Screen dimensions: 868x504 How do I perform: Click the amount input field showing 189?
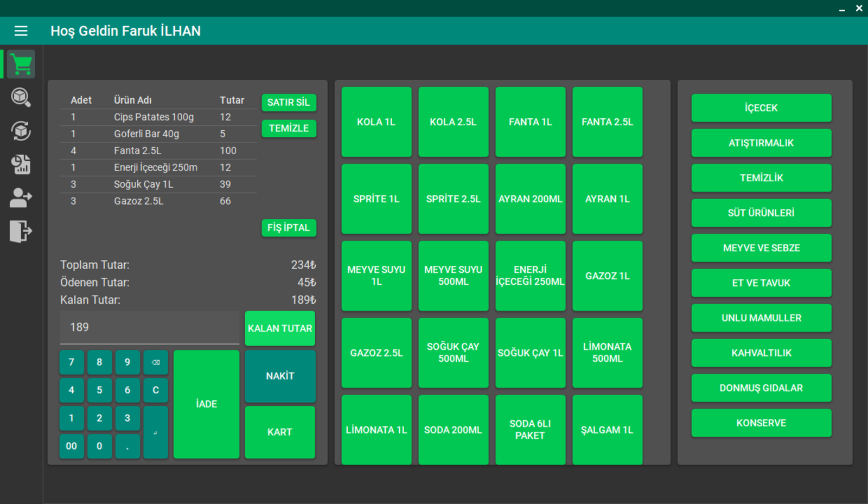[149, 328]
